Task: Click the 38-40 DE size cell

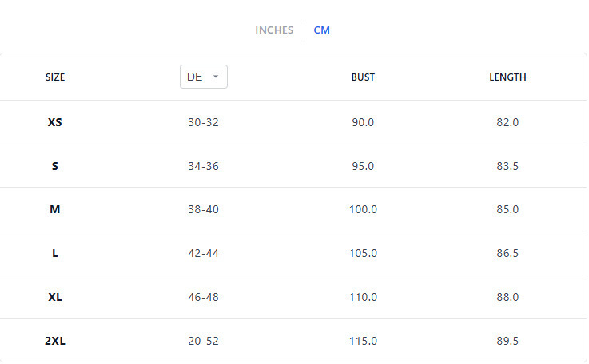Action: pos(203,209)
